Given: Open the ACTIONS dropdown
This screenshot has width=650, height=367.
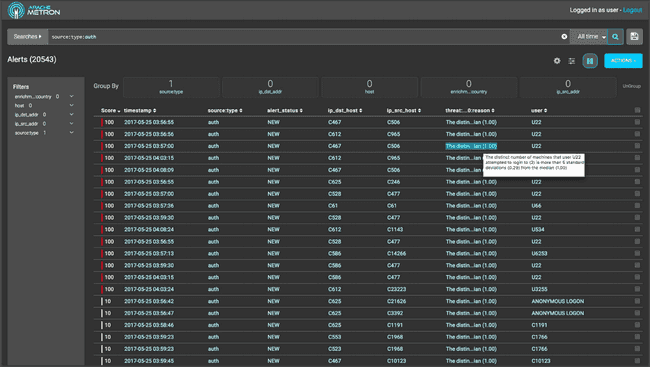Looking at the screenshot, I should click(623, 61).
